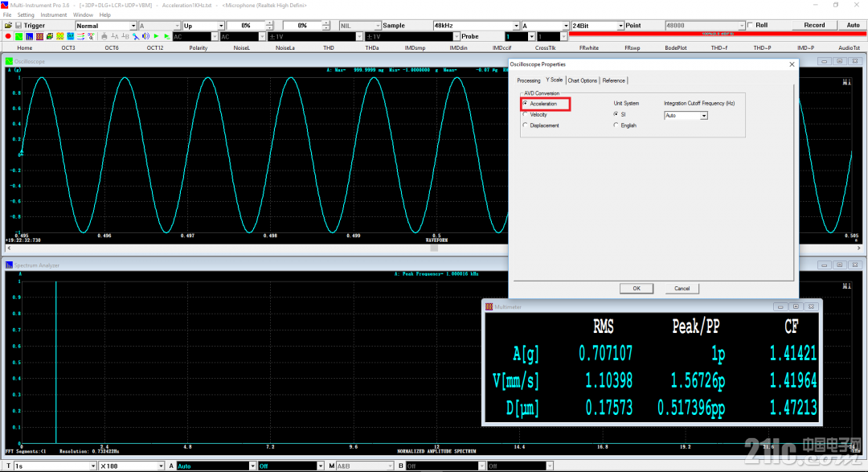Select the THD panel setting button
The width and height of the screenshot is (868, 472).
point(329,48)
